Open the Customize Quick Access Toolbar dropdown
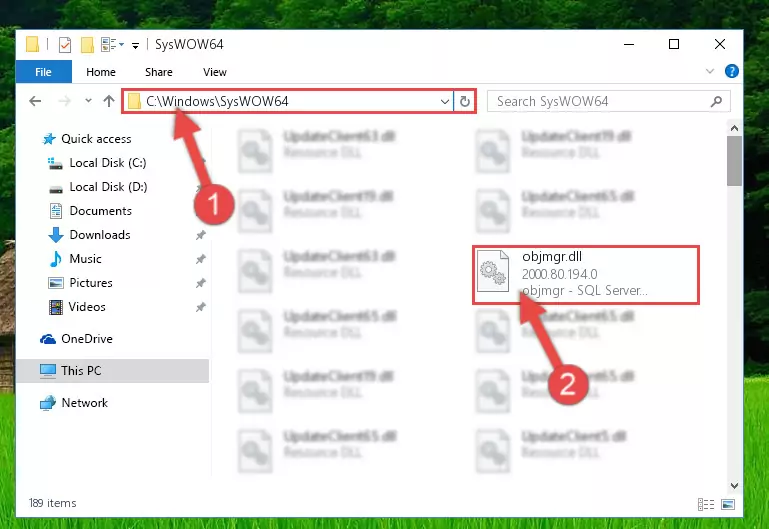The height and width of the screenshot is (529, 769). point(135,46)
